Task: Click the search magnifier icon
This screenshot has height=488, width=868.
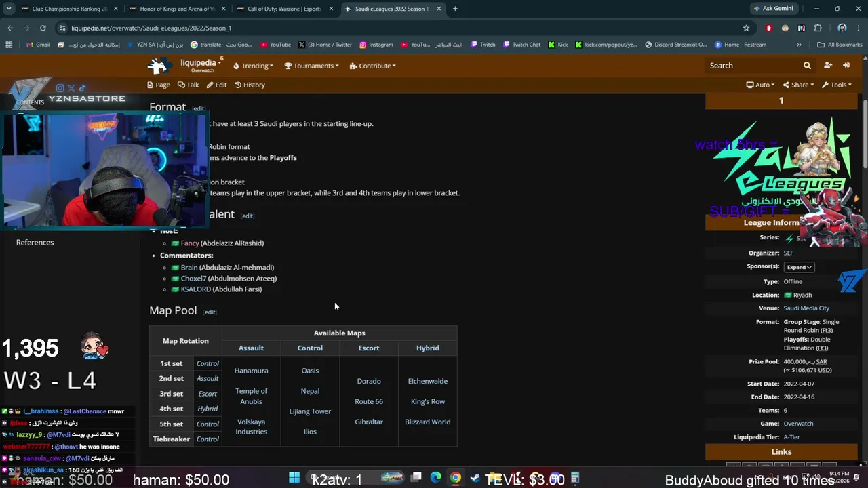Action: [x=807, y=66]
